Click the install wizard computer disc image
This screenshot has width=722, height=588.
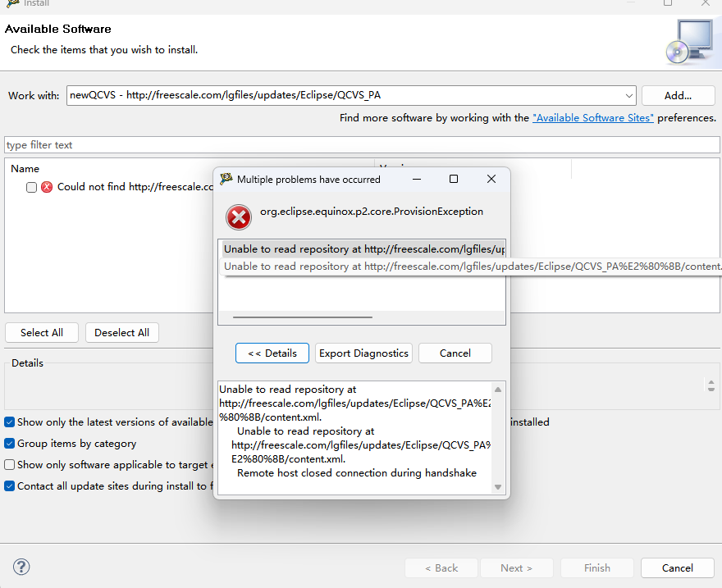[x=689, y=42]
